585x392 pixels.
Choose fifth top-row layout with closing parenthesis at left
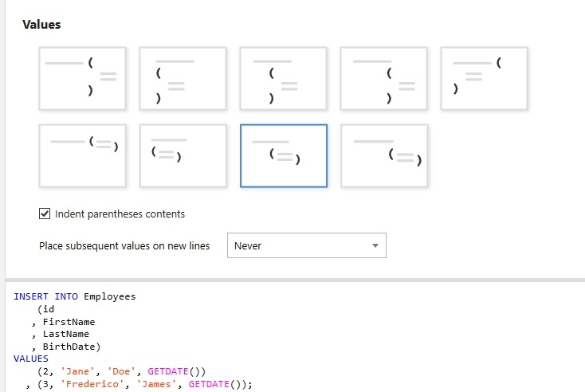coord(484,78)
